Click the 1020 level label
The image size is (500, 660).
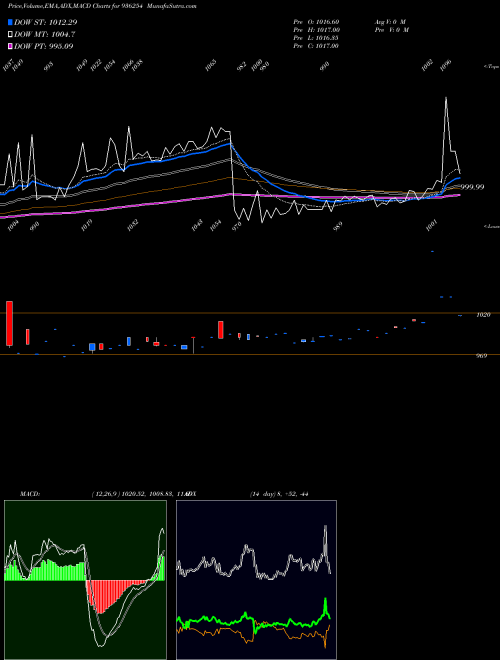[x=484, y=314]
